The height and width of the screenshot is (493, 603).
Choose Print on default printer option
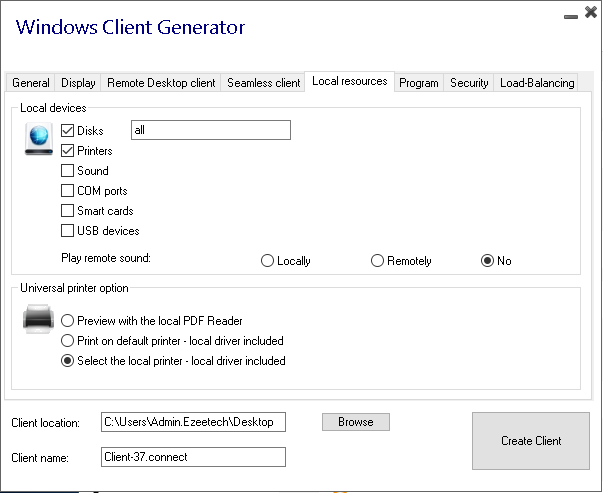click(68, 341)
